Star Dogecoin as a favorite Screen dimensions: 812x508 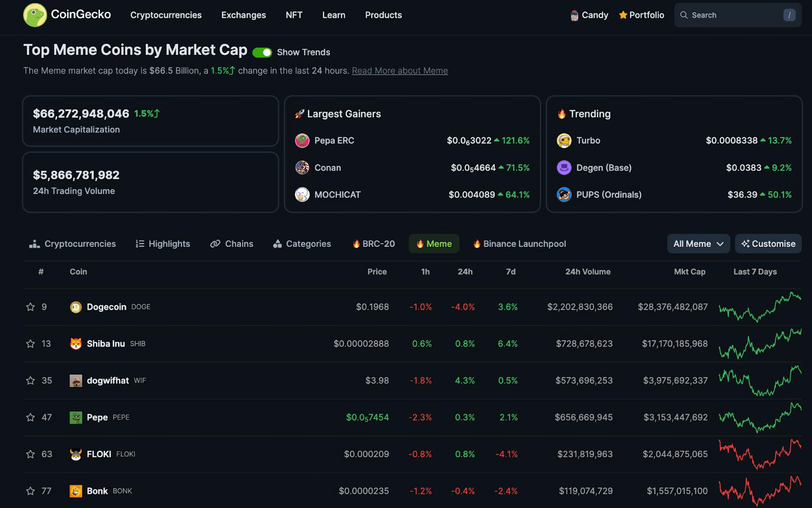(x=30, y=307)
